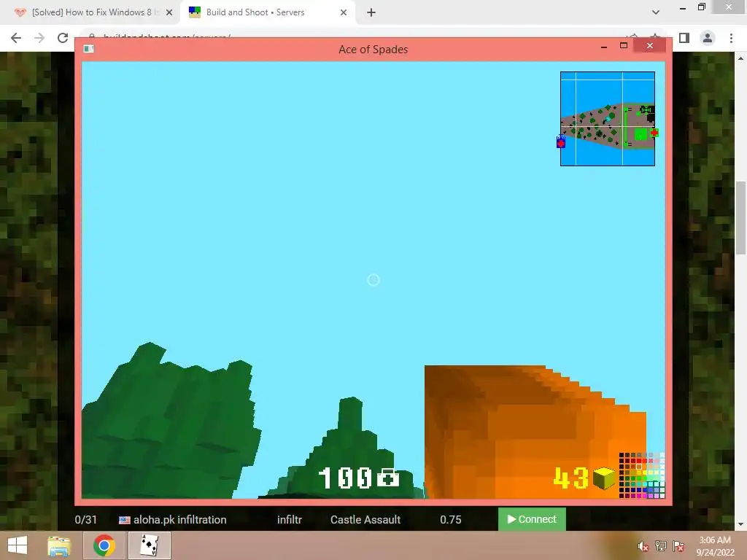This screenshot has width=747, height=560.
Task: Minimize the Chrome window
Action: tap(683, 7)
